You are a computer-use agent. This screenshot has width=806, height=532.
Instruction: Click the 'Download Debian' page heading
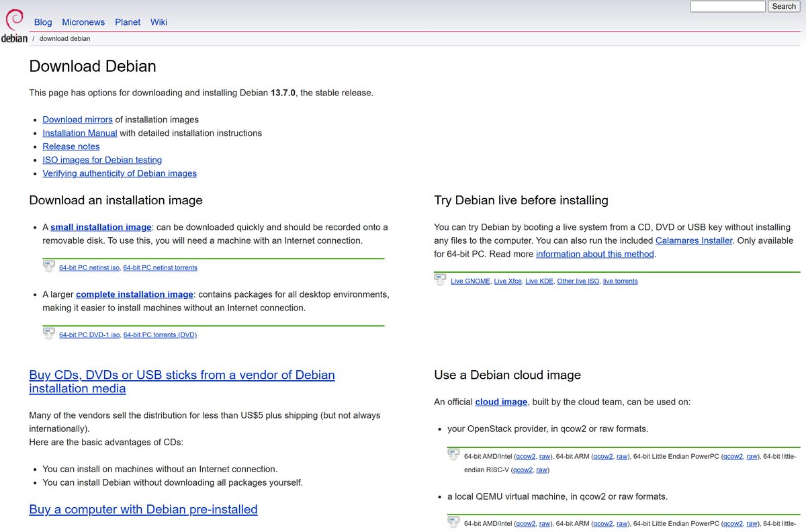93,66
